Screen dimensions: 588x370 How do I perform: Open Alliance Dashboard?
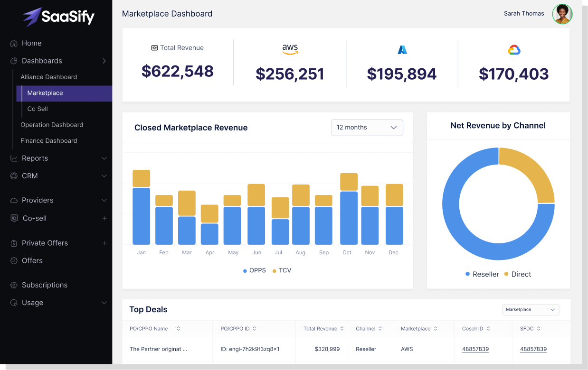tap(48, 77)
